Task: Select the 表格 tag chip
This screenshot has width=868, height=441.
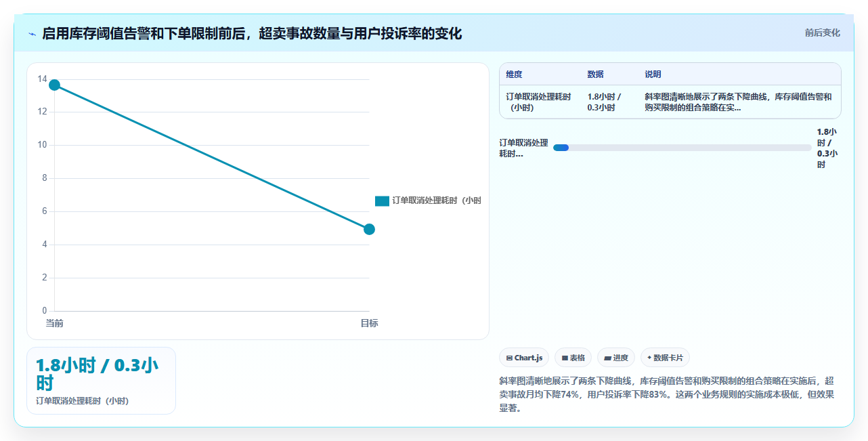Action: tap(573, 358)
